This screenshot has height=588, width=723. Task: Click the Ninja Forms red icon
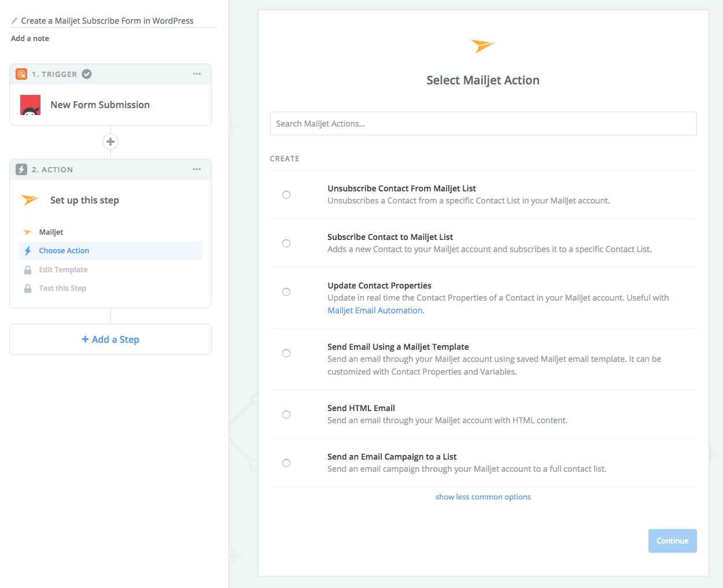pos(31,105)
